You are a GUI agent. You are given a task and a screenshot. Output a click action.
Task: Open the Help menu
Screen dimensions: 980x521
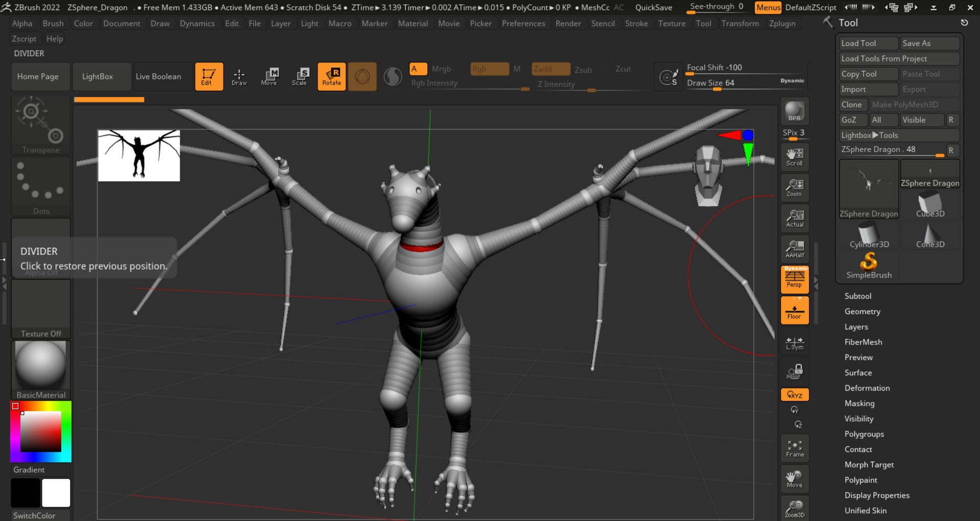click(55, 39)
